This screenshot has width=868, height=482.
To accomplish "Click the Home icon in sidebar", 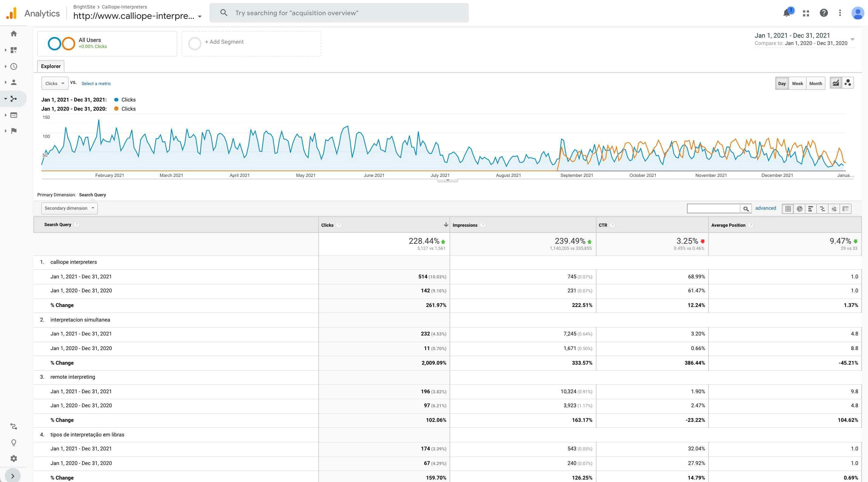I will pyautogui.click(x=14, y=34).
